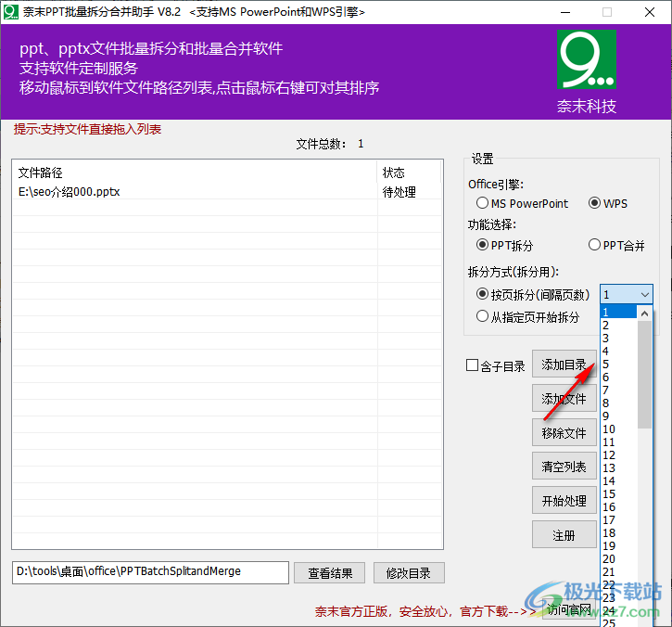Viewport: 672px width, 627px height.
Task: Choose 16 from the interval list
Action: tap(618, 507)
